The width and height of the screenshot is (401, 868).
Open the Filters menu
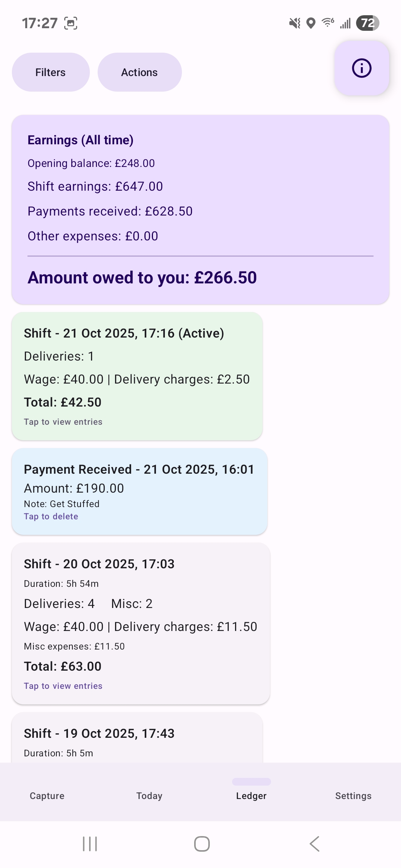[x=50, y=72]
